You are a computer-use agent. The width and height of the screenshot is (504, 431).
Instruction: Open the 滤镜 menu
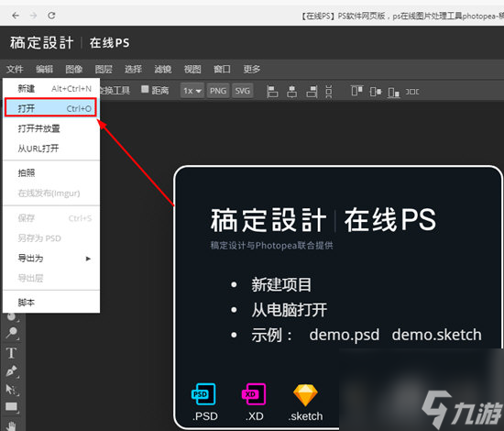(162, 69)
